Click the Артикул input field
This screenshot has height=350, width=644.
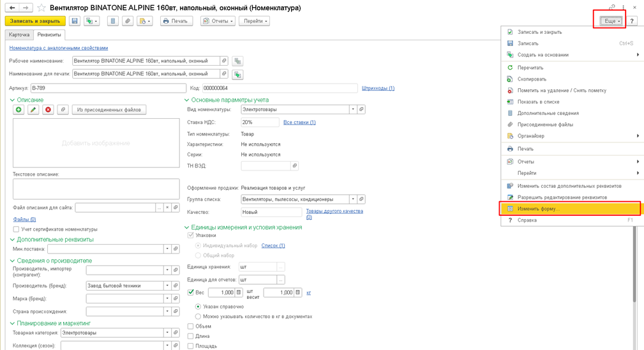point(109,88)
